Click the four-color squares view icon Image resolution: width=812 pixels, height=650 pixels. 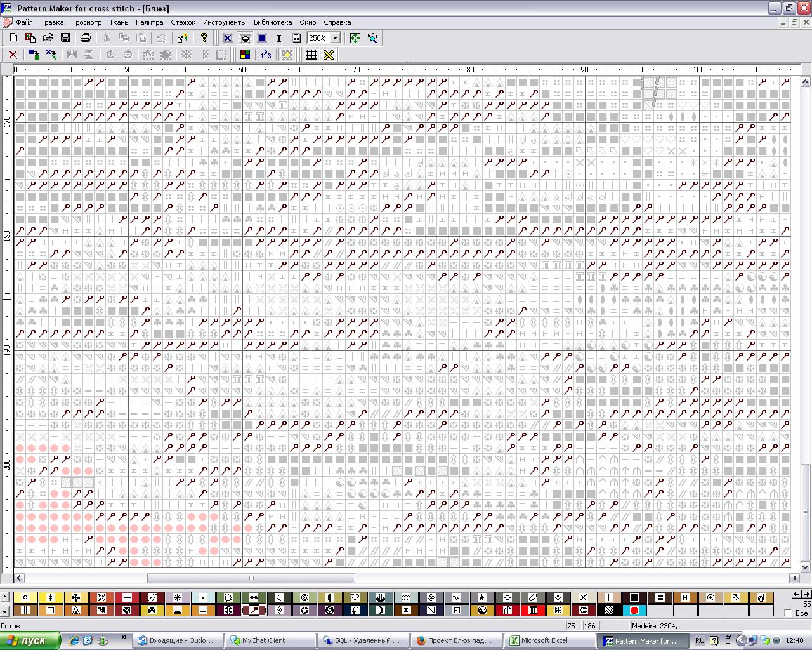(245, 55)
